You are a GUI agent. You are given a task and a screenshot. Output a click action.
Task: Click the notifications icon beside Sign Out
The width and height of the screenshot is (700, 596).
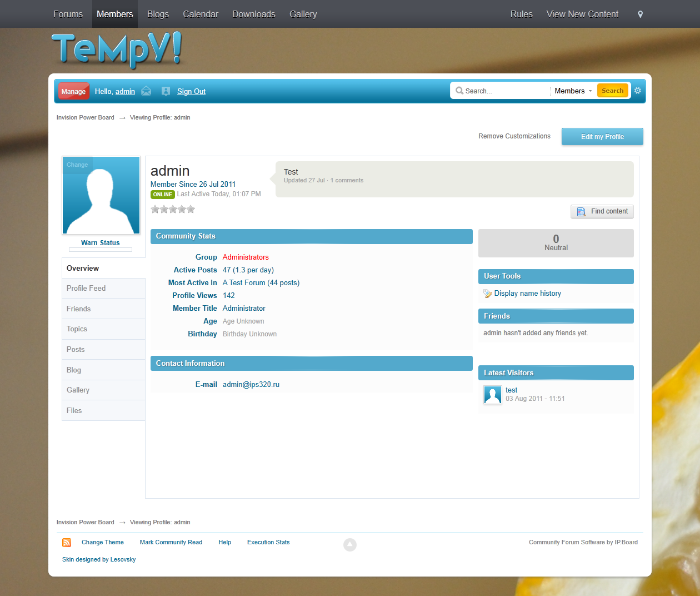pos(166,91)
